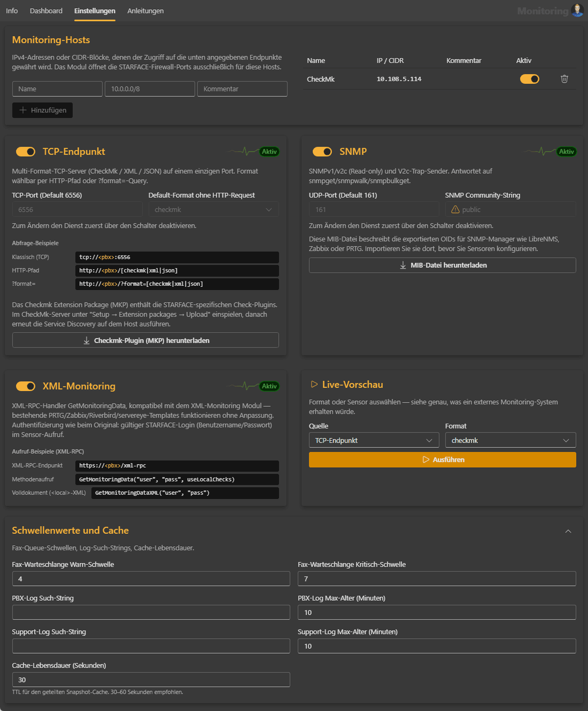This screenshot has height=711, width=588.
Task: Click the https://<pbx>/xml-rpc endpoint example
Action: coord(177,466)
